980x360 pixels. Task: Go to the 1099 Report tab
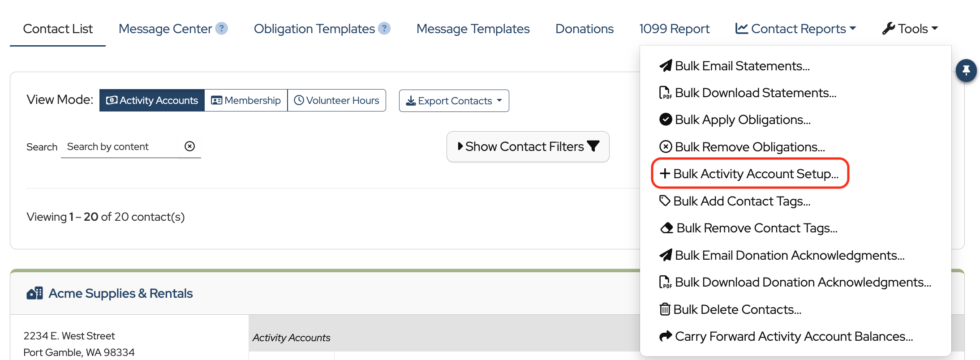click(x=674, y=29)
